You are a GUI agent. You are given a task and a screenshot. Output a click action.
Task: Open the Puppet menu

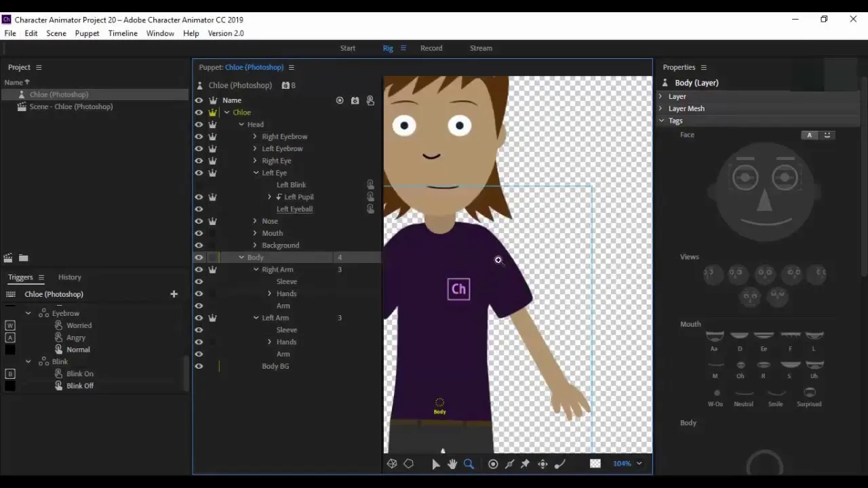[x=87, y=33]
